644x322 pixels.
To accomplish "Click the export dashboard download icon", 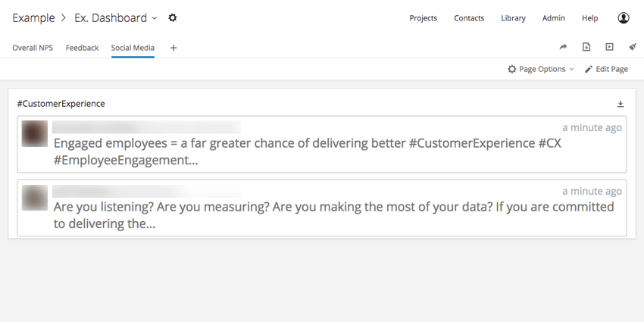I will 586,47.
